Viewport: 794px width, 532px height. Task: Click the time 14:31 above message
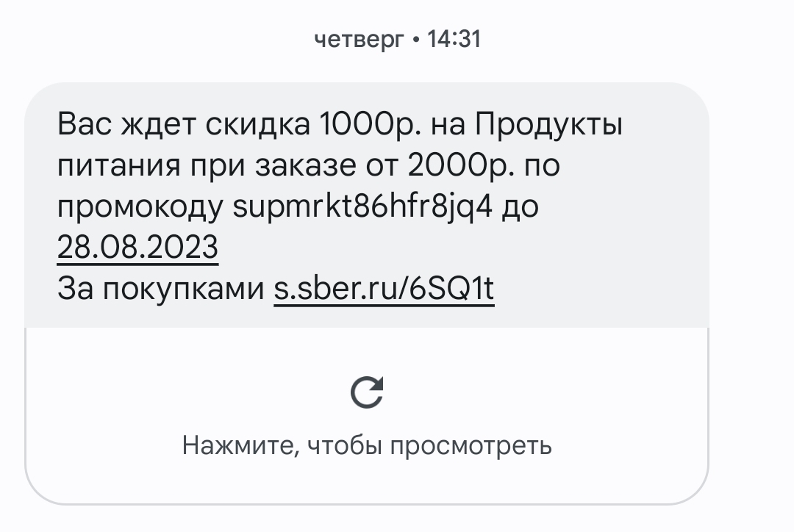click(453, 39)
